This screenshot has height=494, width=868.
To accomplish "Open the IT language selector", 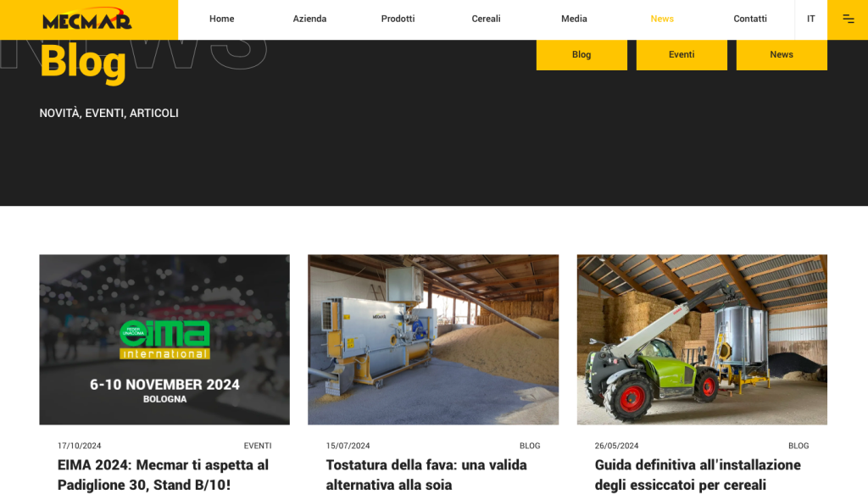I will pos(811,19).
